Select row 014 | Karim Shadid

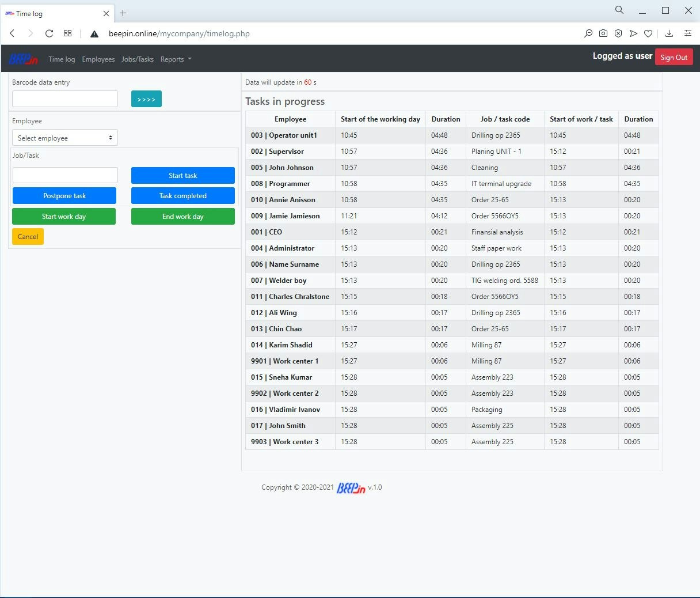pos(452,345)
